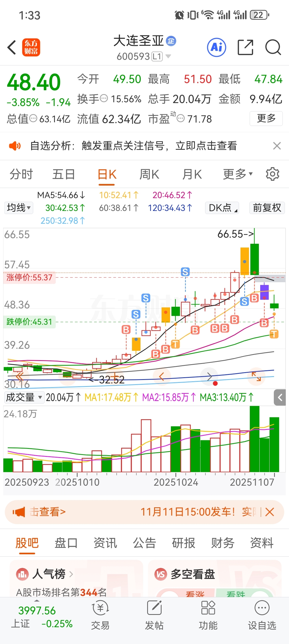Switch to 月K tab
289x644 pixels.
tap(192, 174)
